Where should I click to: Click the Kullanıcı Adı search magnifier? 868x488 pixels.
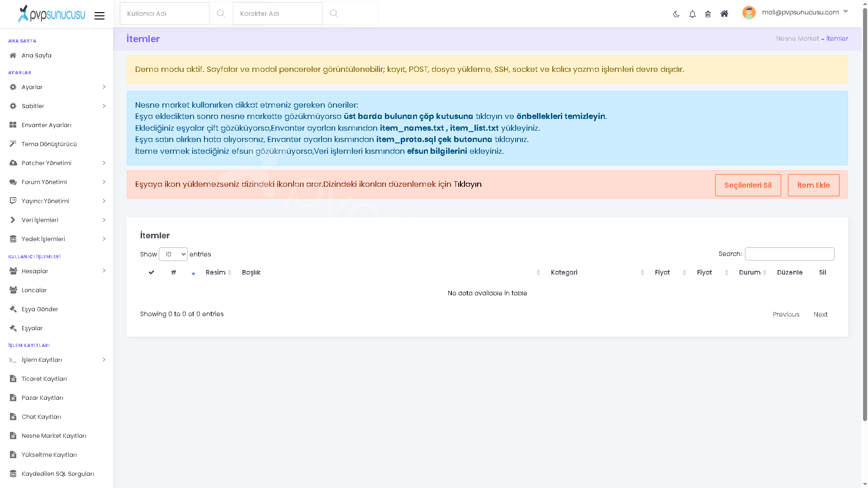(221, 14)
